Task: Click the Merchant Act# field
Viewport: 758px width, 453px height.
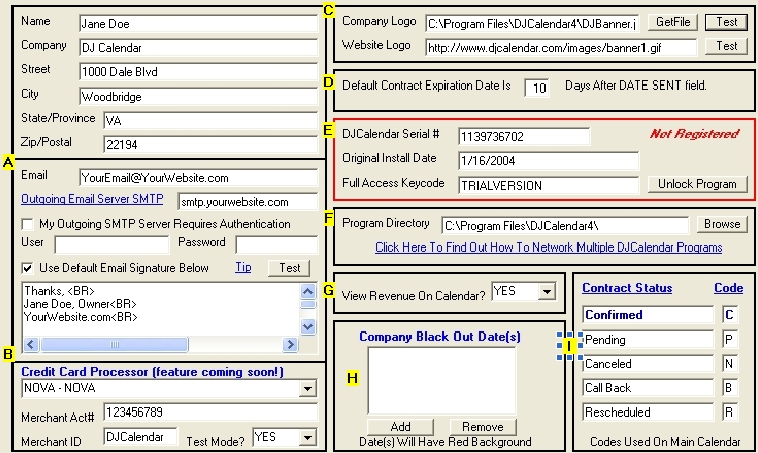Action: [x=210, y=412]
